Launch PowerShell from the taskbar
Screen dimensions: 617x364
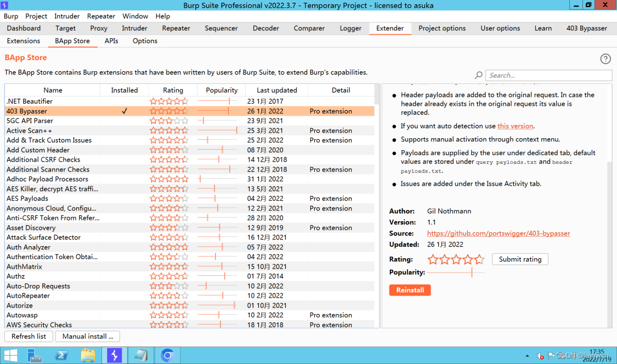click(61, 355)
